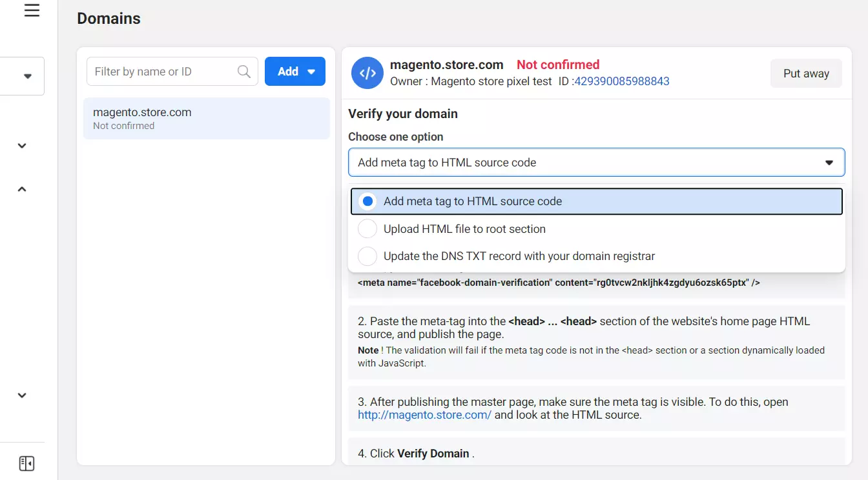This screenshot has width=868, height=480.
Task: Choose Update the DNS TXT record option
Action: pyautogui.click(x=519, y=256)
